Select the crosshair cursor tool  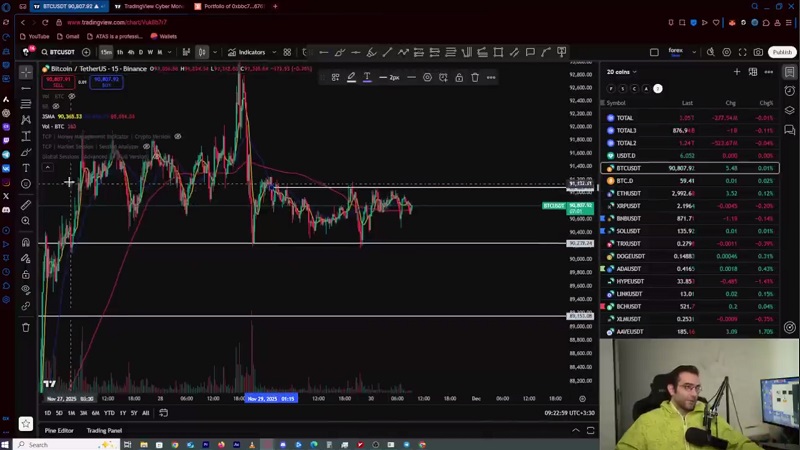point(26,72)
